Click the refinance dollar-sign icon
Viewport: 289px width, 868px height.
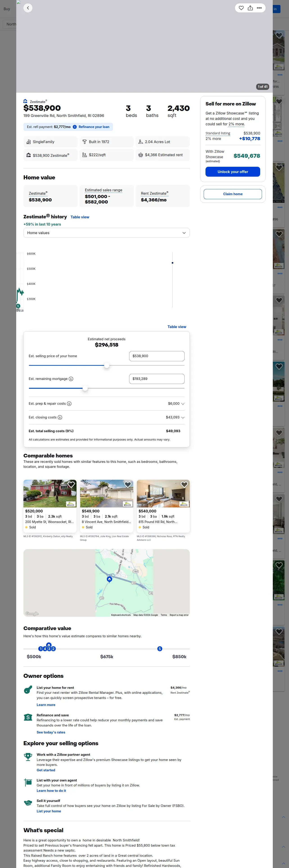(75, 127)
